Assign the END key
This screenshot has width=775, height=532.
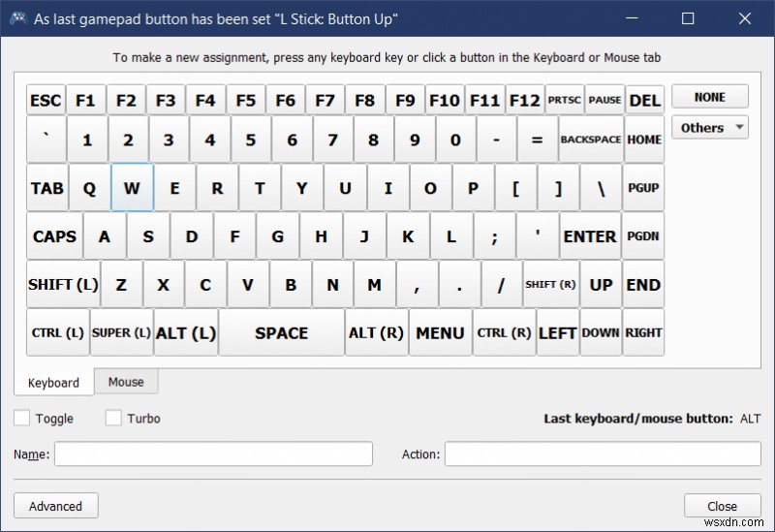(643, 284)
